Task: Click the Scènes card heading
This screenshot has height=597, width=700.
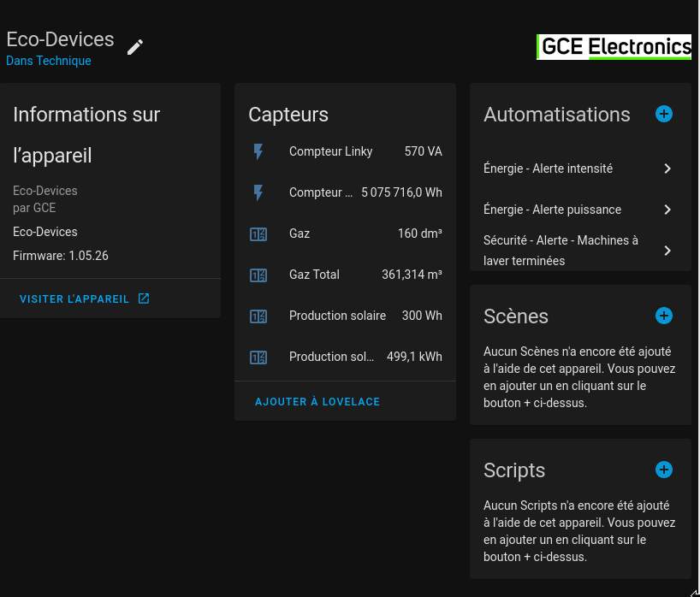Action: pyautogui.click(x=516, y=316)
